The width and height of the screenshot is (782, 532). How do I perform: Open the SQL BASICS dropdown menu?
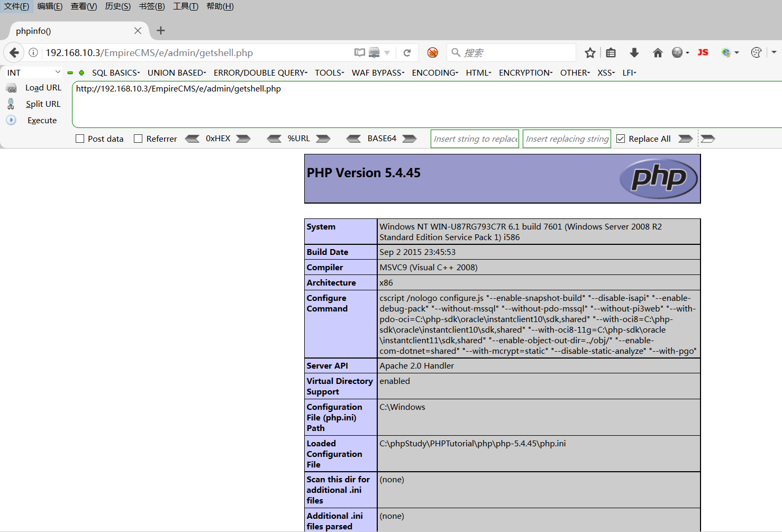point(115,72)
